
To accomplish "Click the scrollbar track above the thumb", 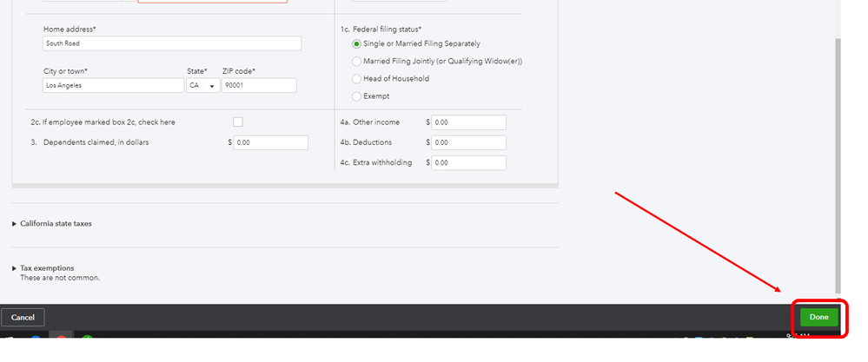I will pos(838,19).
